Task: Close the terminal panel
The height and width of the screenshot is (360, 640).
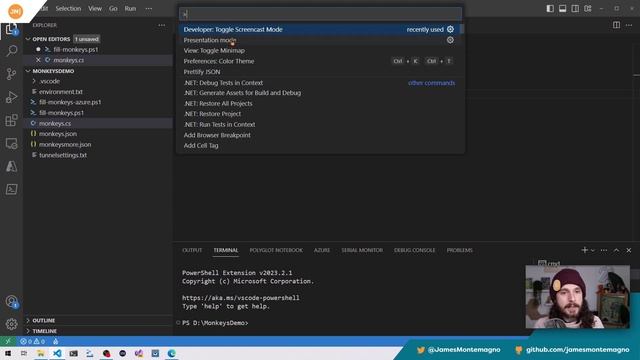Action: [629, 250]
